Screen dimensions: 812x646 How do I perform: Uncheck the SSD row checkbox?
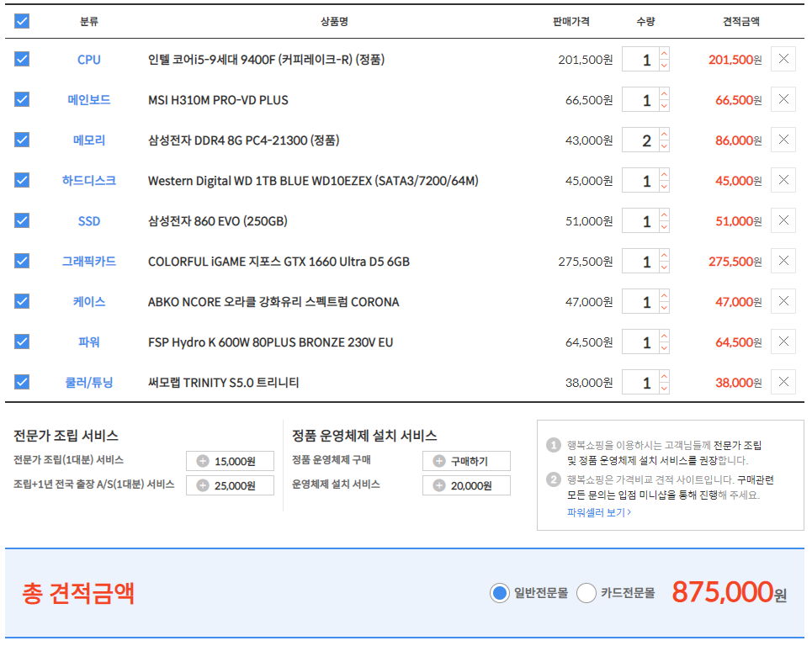point(22,220)
